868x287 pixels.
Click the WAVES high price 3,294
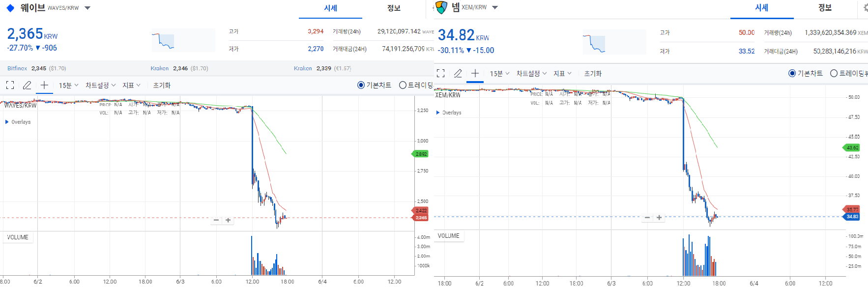pyautogui.click(x=316, y=31)
